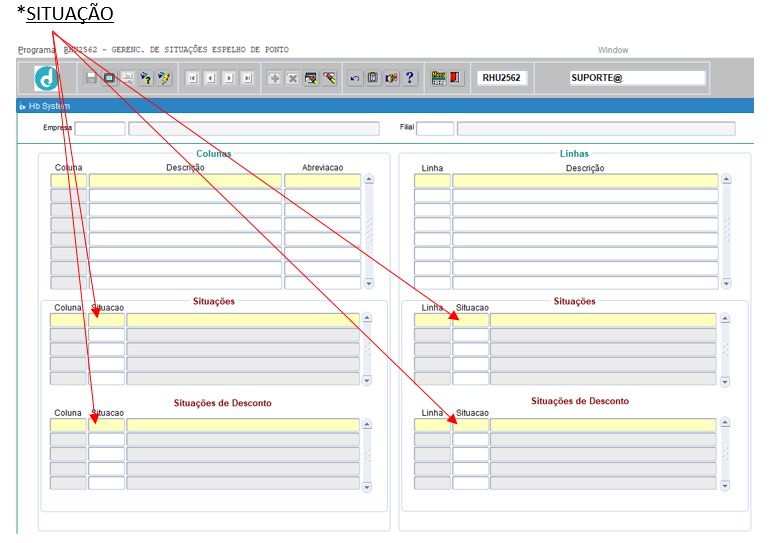Click the clipboard toolbar icon
Screen dimensions: 776x543
click(x=373, y=78)
